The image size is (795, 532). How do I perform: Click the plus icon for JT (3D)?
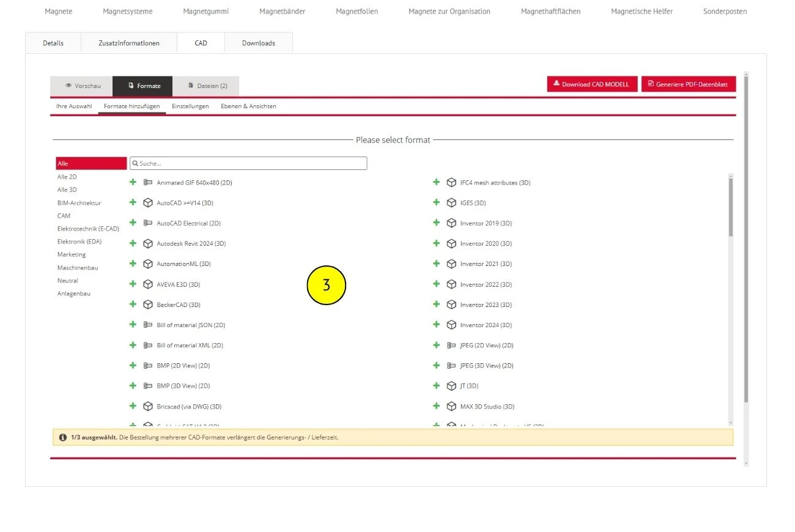436,386
